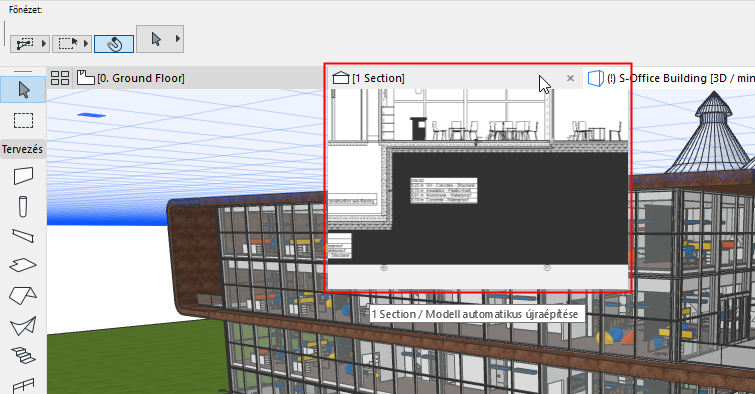Close the [1 Section] tab
Viewport: 755px width, 394px height.
pos(570,78)
